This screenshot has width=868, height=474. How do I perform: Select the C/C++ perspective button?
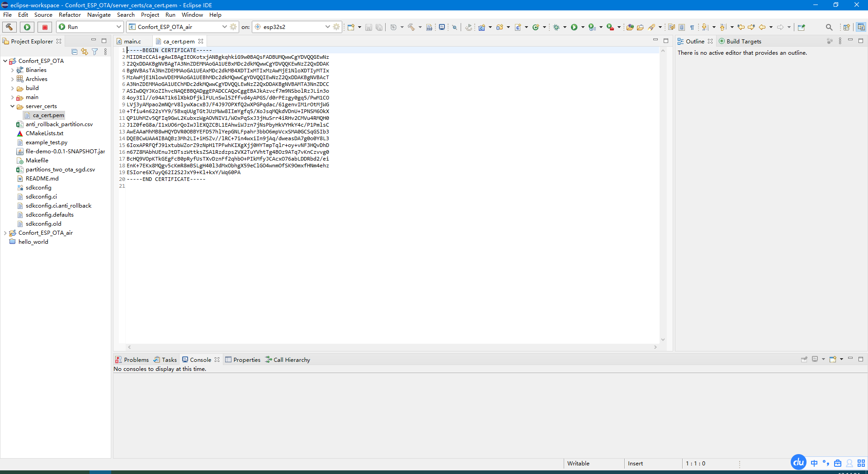tap(861, 27)
